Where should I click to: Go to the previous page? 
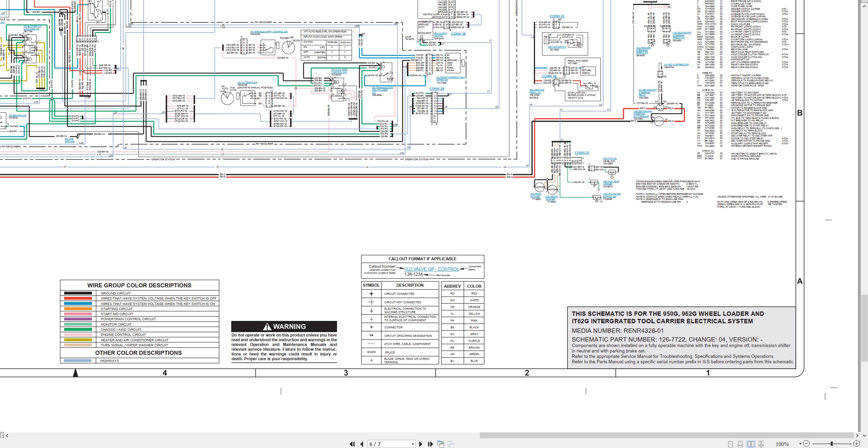[362, 444]
